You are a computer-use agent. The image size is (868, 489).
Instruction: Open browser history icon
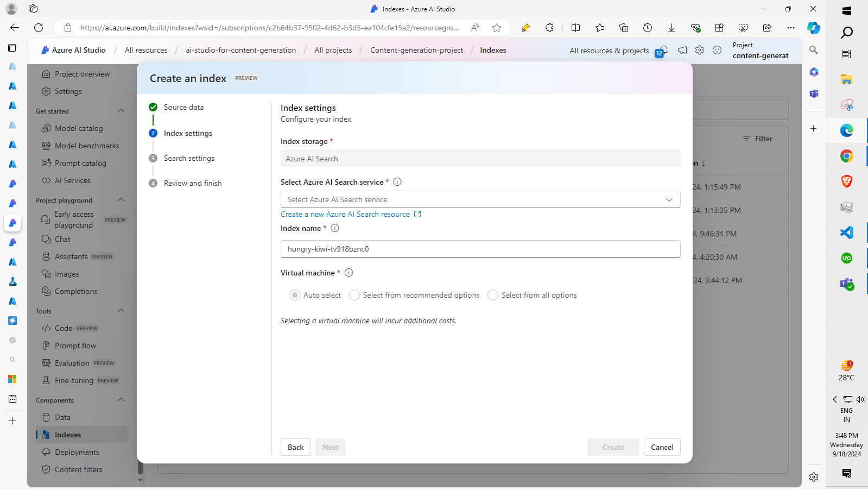[648, 28]
